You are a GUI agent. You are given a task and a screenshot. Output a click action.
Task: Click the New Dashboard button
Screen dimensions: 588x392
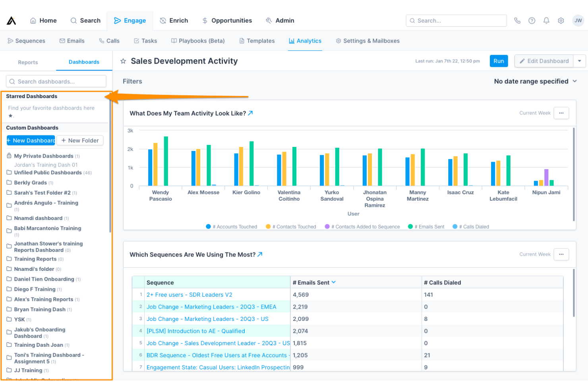pos(31,141)
